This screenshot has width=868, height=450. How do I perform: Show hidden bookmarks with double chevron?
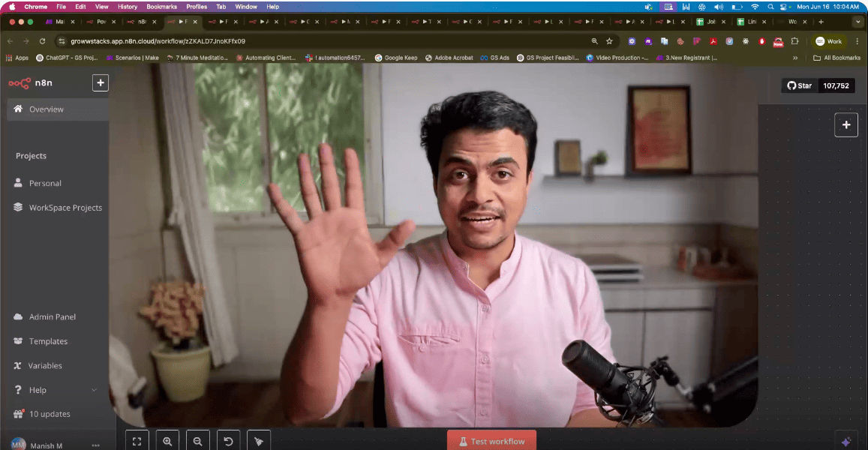pyautogui.click(x=795, y=58)
